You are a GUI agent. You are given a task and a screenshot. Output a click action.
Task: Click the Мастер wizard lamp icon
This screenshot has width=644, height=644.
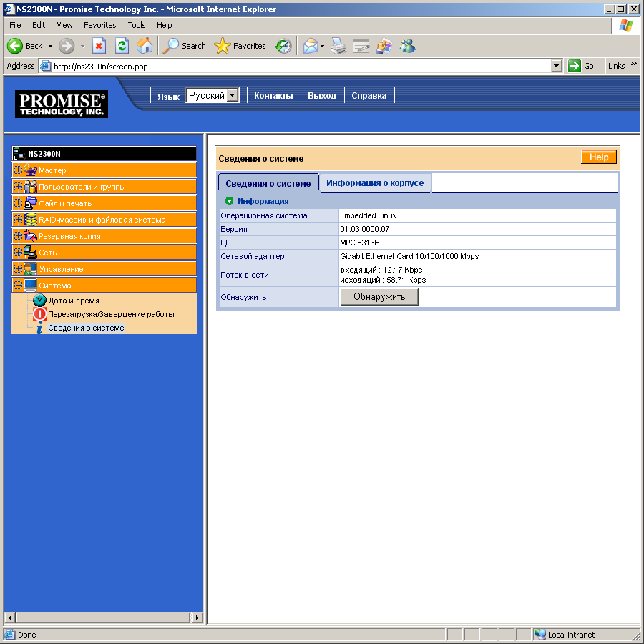coord(30,170)
